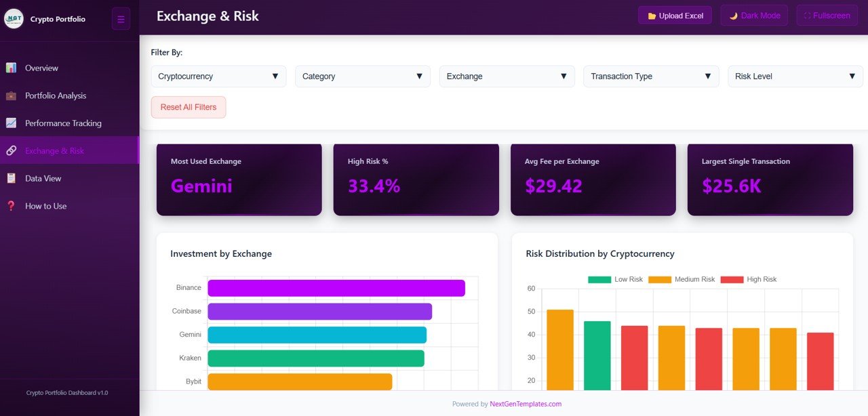Expand the Transaction Type filter
Screen dimensions: 868x416
click(x=650, y=76)
